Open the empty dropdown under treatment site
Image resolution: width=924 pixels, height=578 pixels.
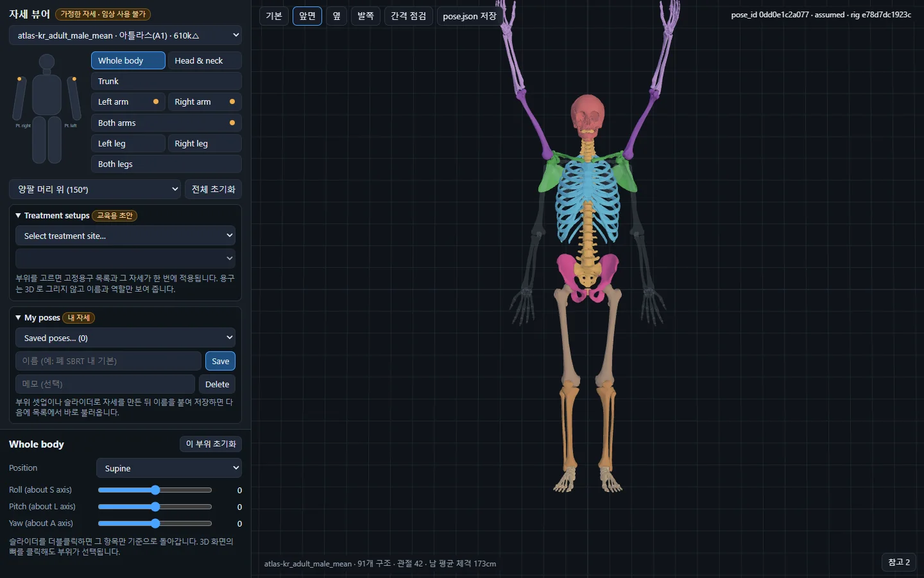pyautogui.click(x=125, y=258)
